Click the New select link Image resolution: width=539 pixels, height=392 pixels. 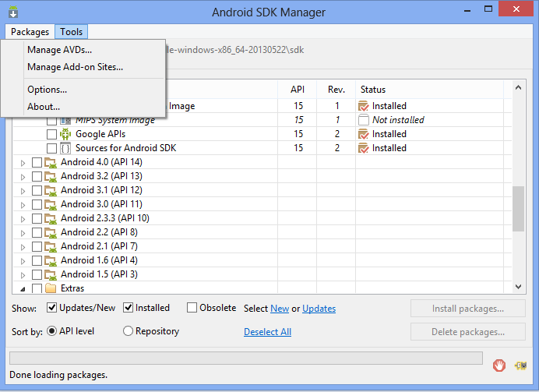[x=280, y=309]
